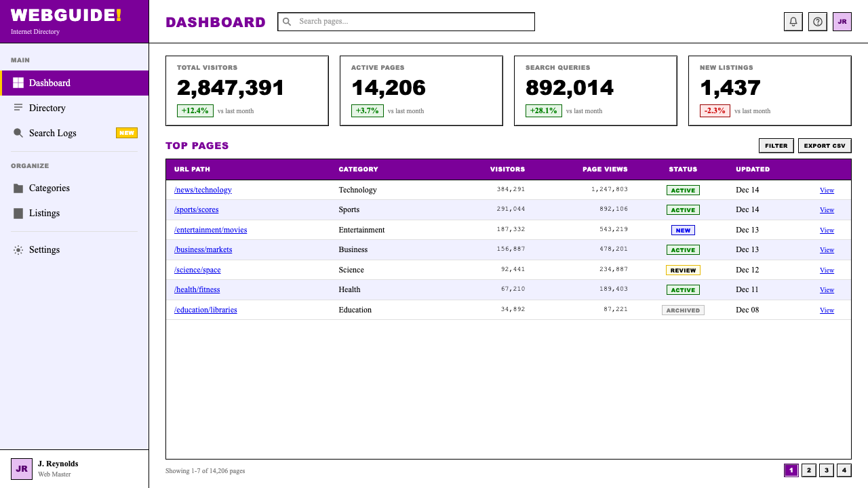Click the notifications bell icon
This screenshot has width=868, height=488.
(x=793, y=22)
